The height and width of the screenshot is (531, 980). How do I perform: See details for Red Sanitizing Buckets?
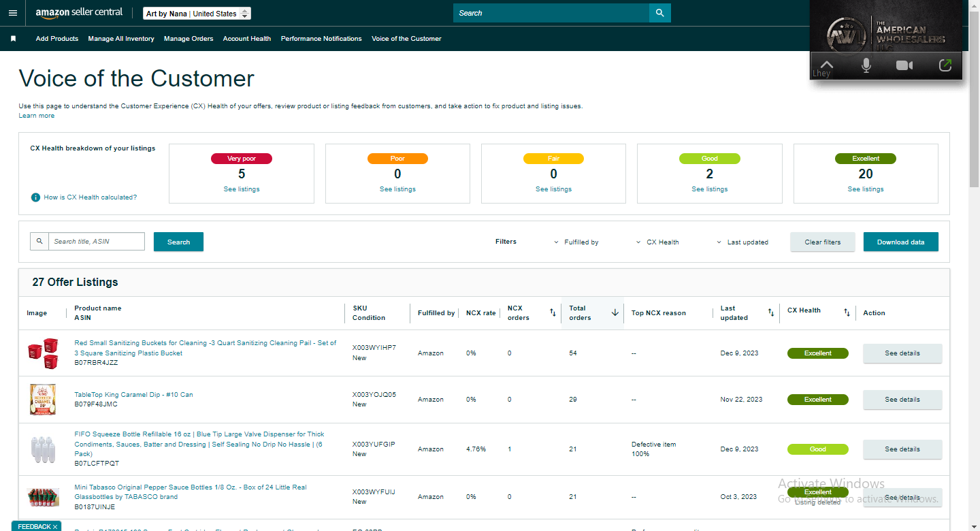[x=902, y=353]
